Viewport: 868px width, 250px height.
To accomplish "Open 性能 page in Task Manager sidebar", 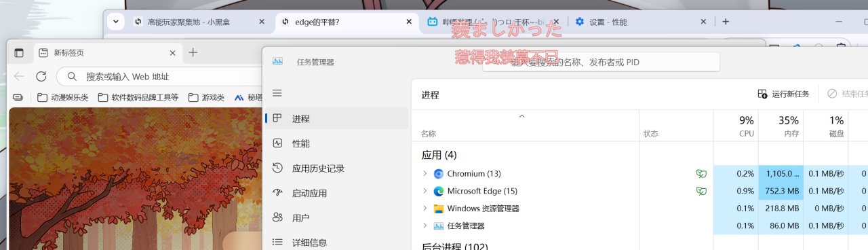I will [337, 143].
